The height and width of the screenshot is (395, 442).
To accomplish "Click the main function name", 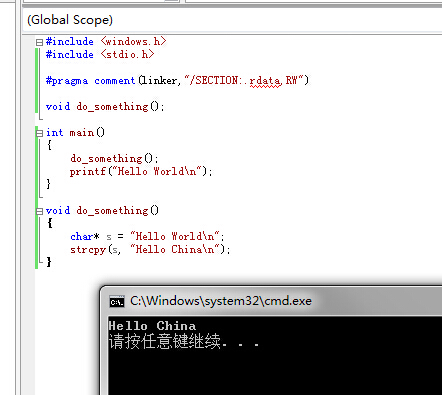I will 82,133.
